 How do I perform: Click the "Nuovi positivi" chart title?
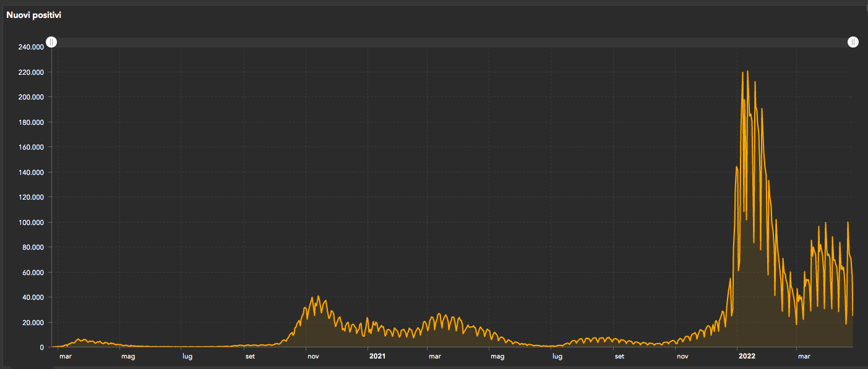click(x=33, y=15)
